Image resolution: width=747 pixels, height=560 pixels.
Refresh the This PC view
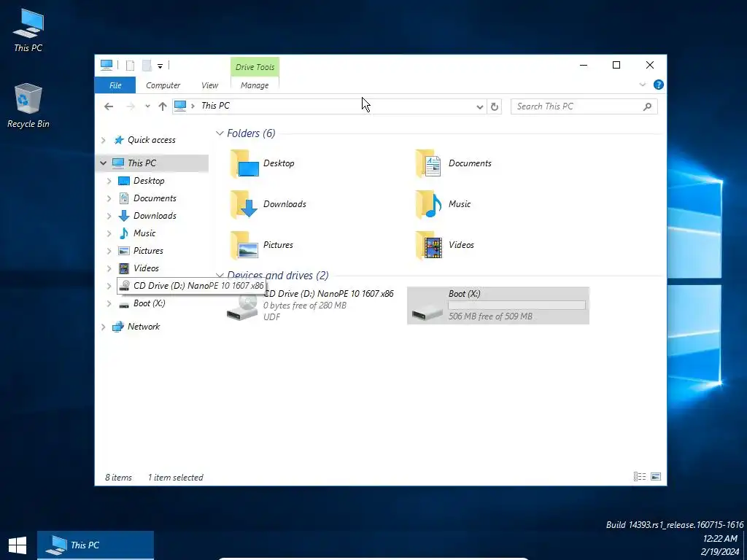tap(495, 106)
